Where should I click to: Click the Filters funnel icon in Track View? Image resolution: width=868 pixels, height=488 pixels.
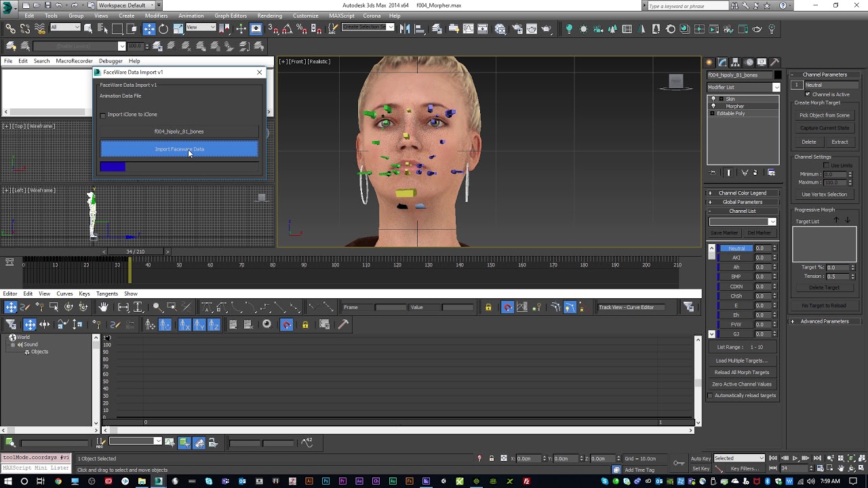tap(11, 325)
